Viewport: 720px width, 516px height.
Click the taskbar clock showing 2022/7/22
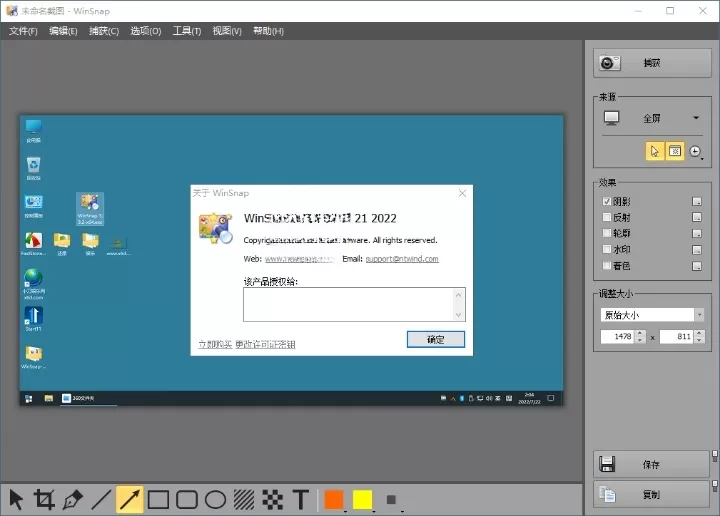(529, 398)
